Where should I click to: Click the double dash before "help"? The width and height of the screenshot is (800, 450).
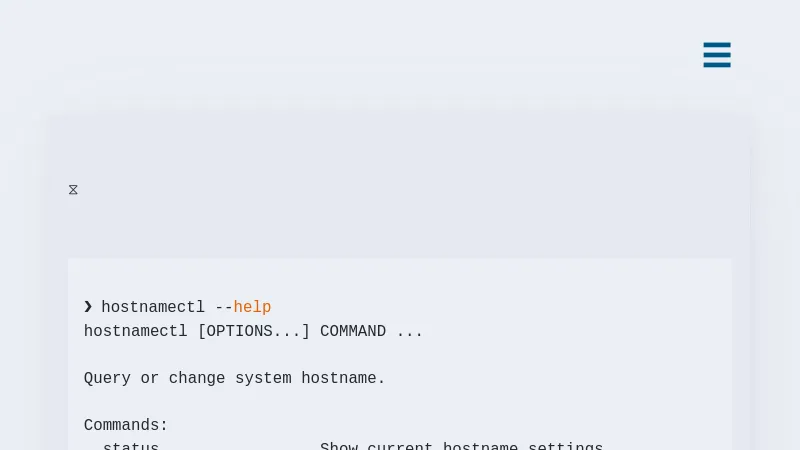(x=224, y=307)
